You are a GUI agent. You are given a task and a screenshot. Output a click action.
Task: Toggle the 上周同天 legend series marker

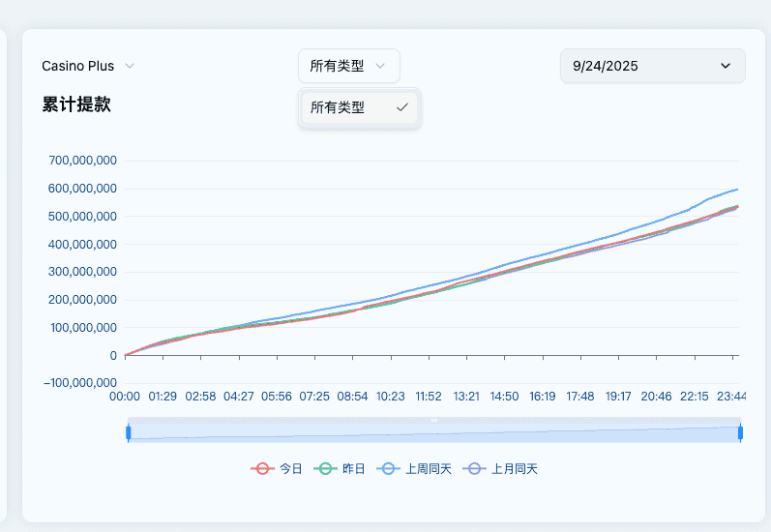point(388,468)
